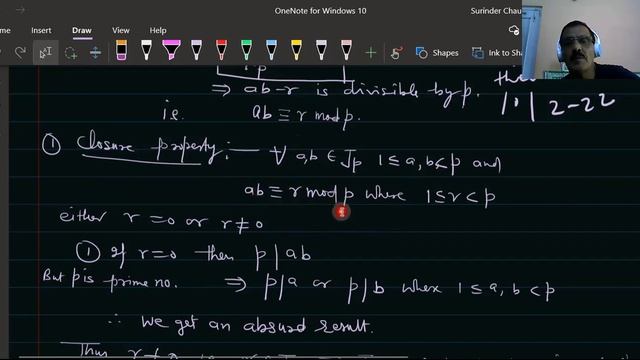Select the magenta highlighter
This screenshot has width=640, height=360.
coord(171,50)
